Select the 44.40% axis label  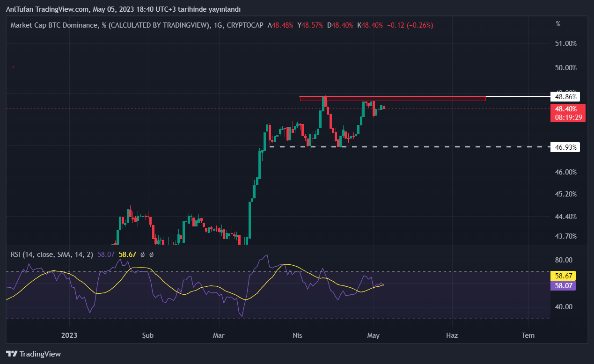pyautogui.click(x=565, y=217)
